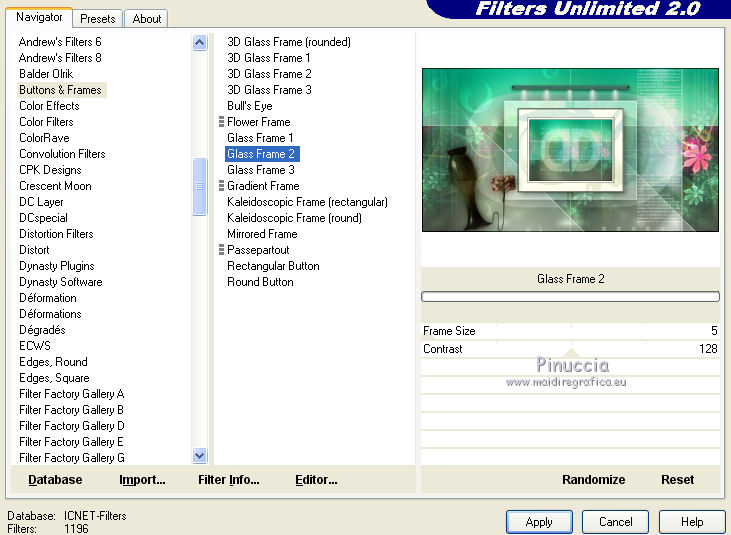Select 3D Glass Frame (rounded) filter
Screen dimensions: 731x535
pyautogui.click(x=289, y=42)
